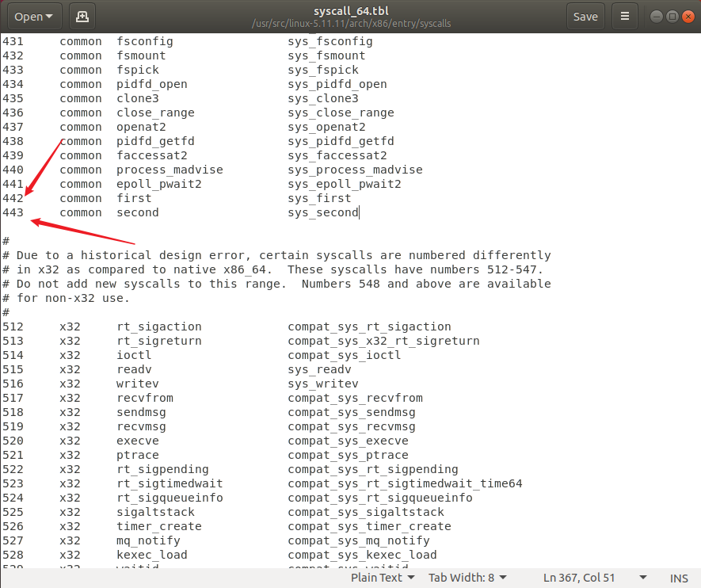This screenshot has width=701, height=588.
Task: Click kexec_load syscall name
Action: 152,555
